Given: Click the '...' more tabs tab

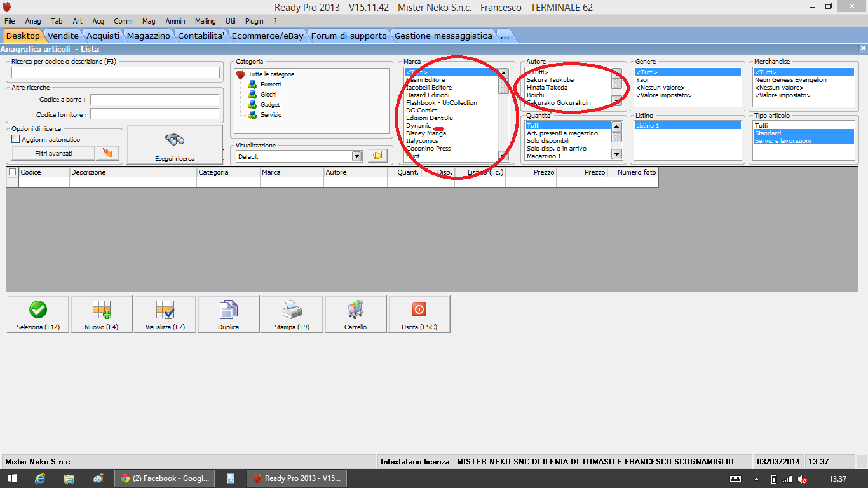Looking at the screenshot, I should pos(505,36).
